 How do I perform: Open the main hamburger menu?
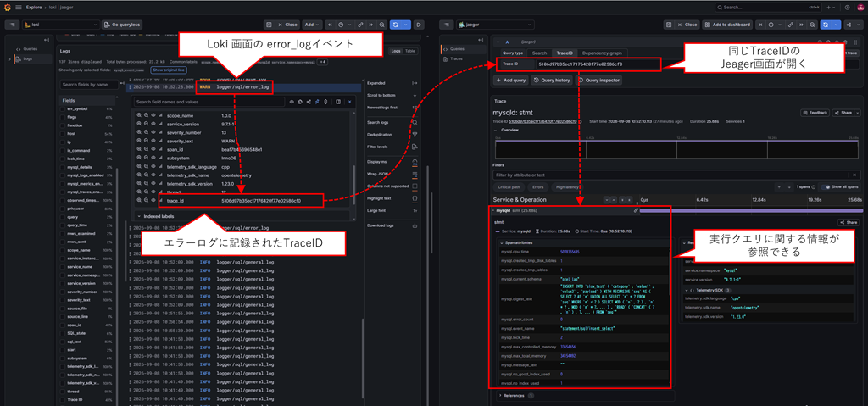(x=19, y=7)
